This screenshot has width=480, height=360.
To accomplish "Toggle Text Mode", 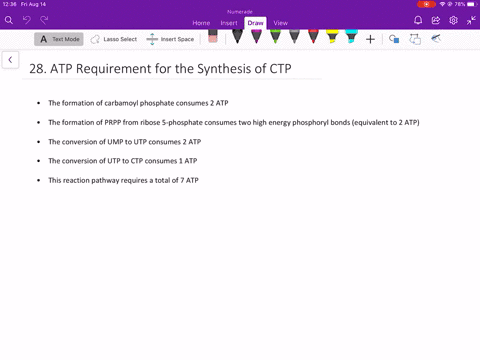I will coord(59,39).
